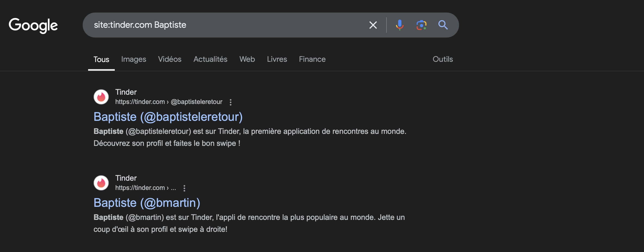Viewport: 644px width, 252px height.
Task: Click the Tinder site name above @baptisteleretour URL
Action: (x=126, y=92)
